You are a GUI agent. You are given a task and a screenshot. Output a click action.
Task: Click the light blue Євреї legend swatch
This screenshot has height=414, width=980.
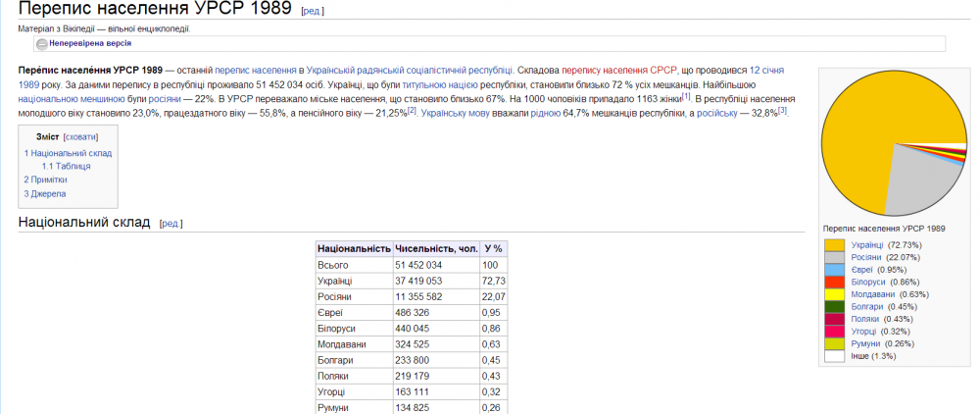point(834,270)
